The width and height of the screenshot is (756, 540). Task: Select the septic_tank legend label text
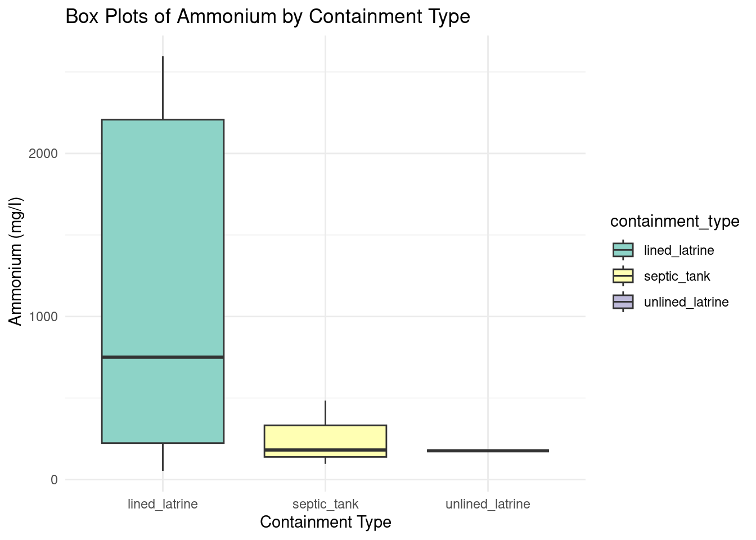pyautogui.click(x=677, y=276)
